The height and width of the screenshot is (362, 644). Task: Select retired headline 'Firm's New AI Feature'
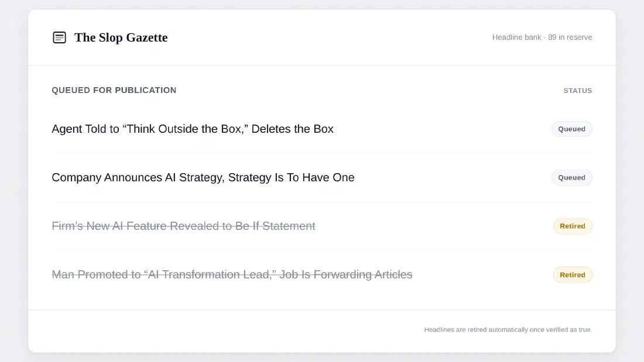pos(183,226)
